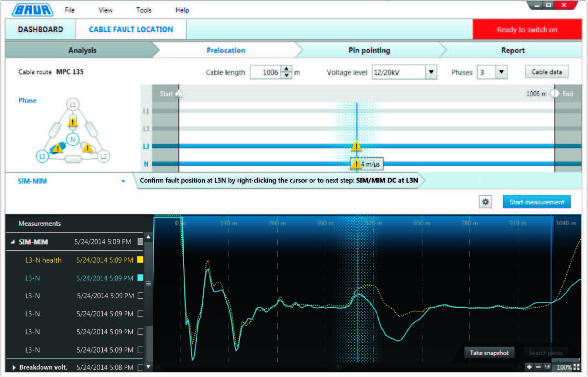The height and width of the screenshot is (377, 588).
Task: Click the Search joints button
Action: [546, 353]
